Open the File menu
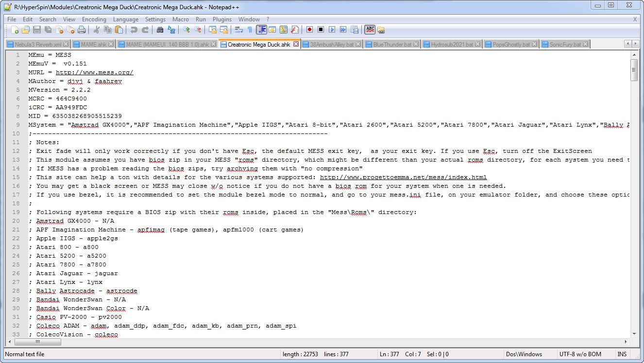 click(x=12, y=19)
